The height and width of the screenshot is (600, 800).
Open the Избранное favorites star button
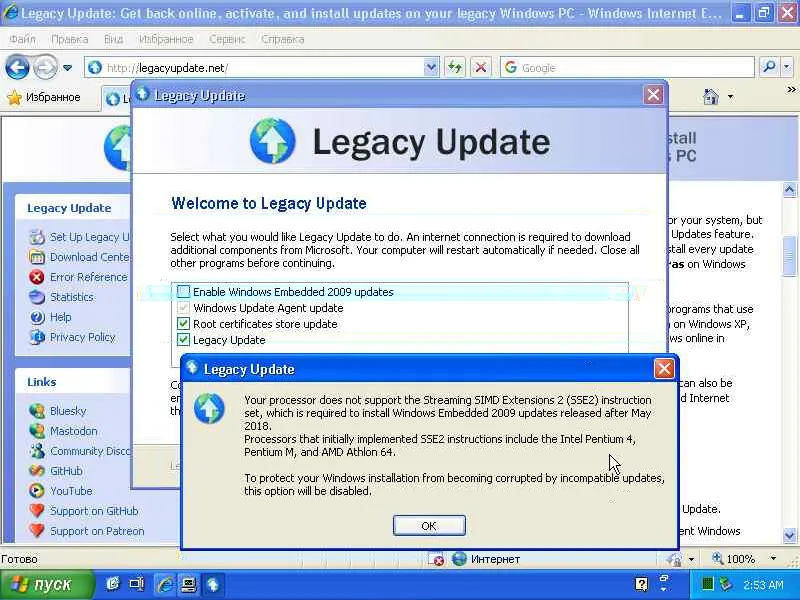click(44, 97)
